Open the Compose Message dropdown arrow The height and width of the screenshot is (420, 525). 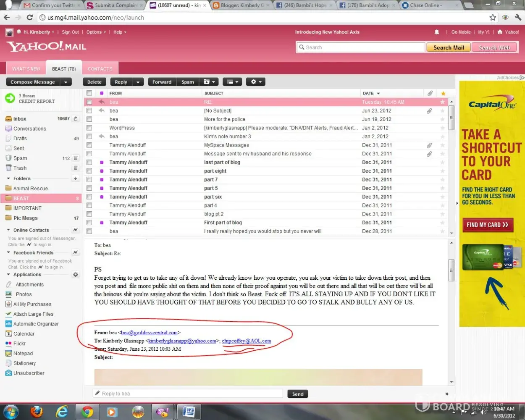coord(66,82)
